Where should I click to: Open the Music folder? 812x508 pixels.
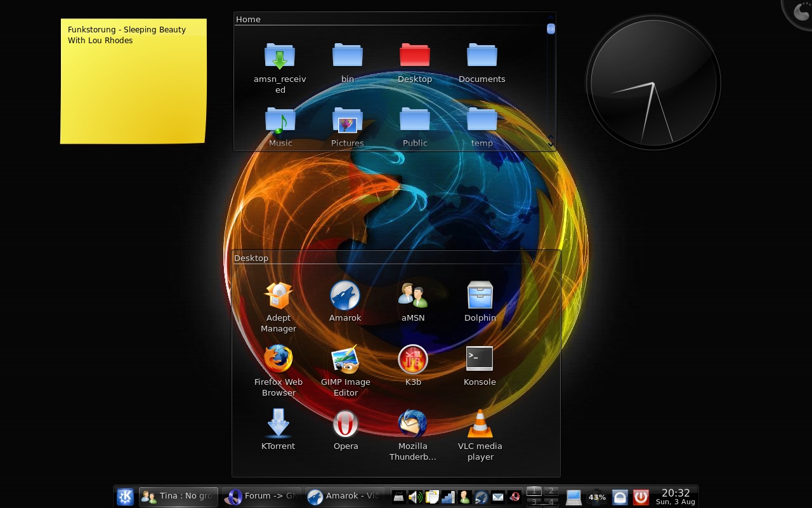pyautogui.click(x=280, y=127)
